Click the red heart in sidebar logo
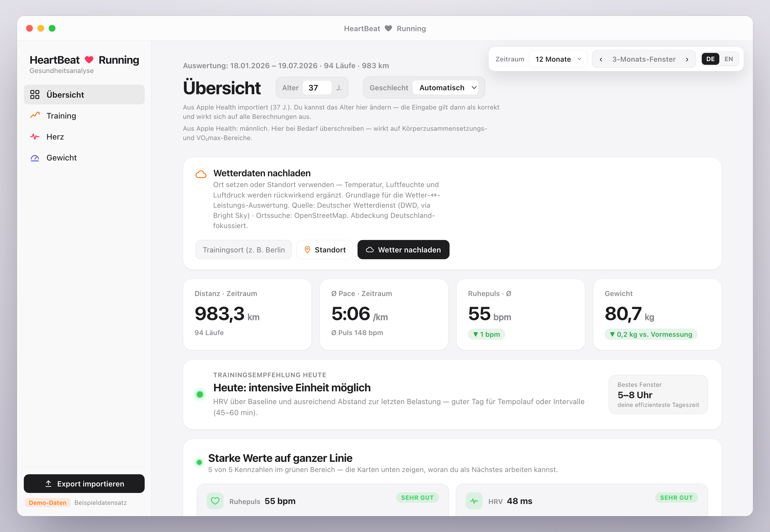The image size is (770, 532). pos(89,60)
